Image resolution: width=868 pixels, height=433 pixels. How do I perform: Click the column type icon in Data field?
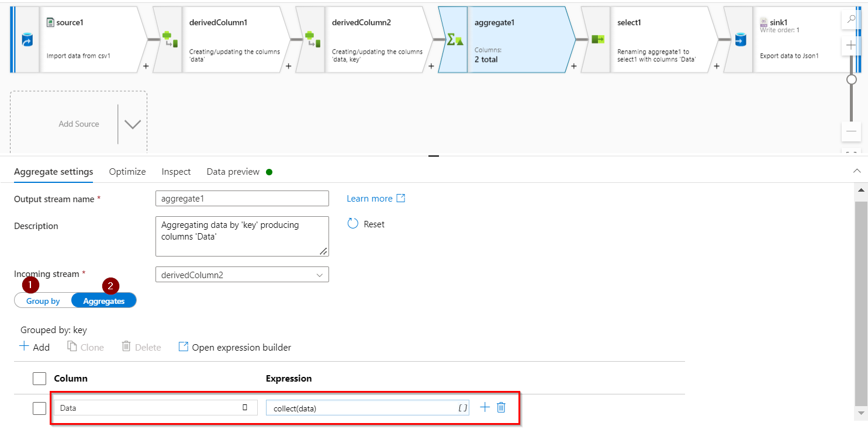click(245, 407)
